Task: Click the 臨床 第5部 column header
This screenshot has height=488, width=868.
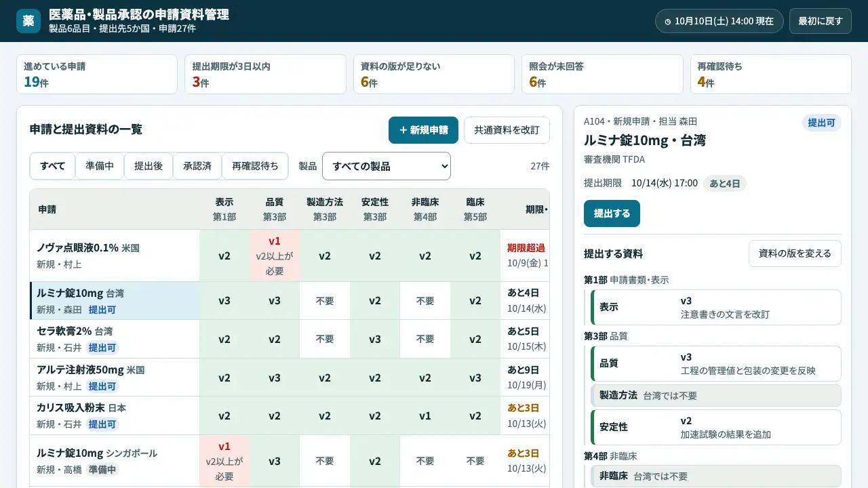Action: (475, 209)
